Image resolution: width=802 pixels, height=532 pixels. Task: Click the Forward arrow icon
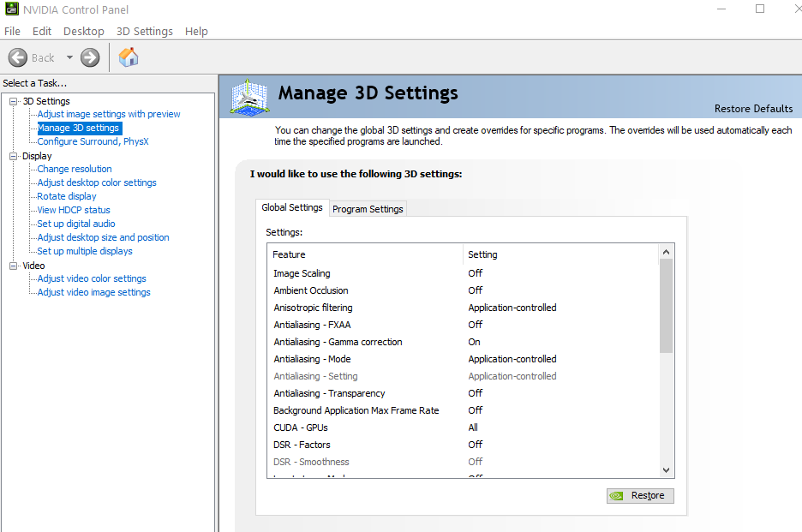tap(90, 57)
